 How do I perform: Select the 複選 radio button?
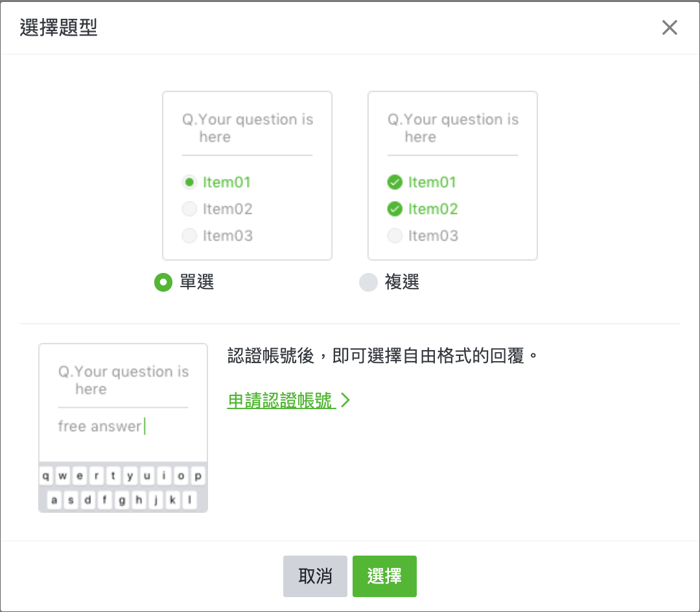368,283
